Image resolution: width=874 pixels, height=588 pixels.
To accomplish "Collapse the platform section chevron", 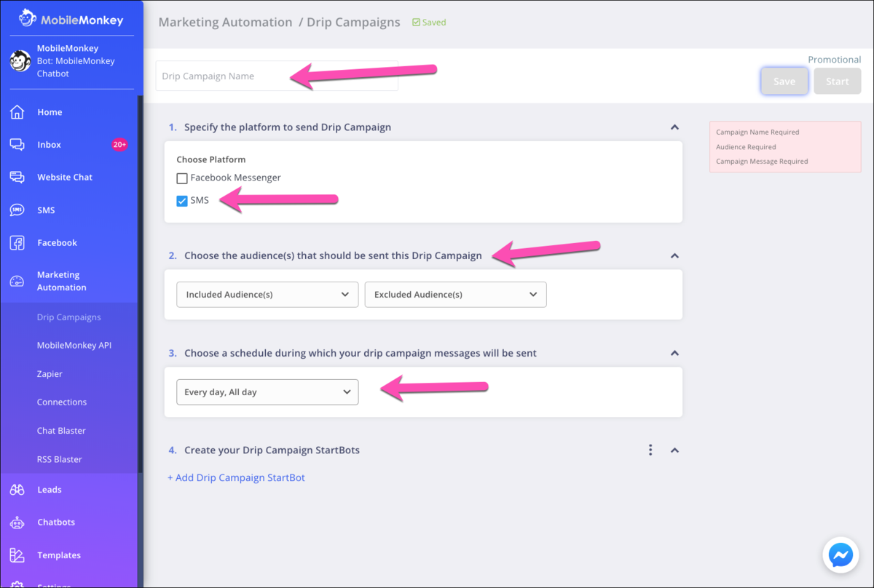I will click(674, 127).
